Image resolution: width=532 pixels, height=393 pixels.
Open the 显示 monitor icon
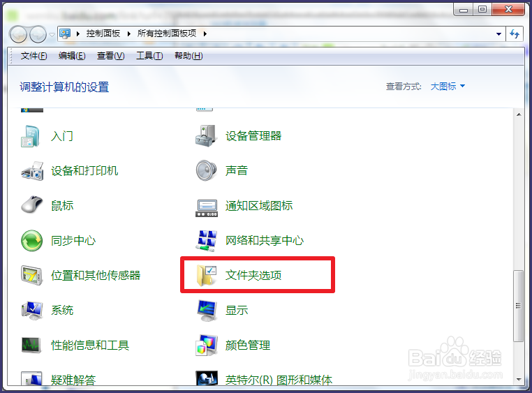pyautogui.click(x=207, y=311)
